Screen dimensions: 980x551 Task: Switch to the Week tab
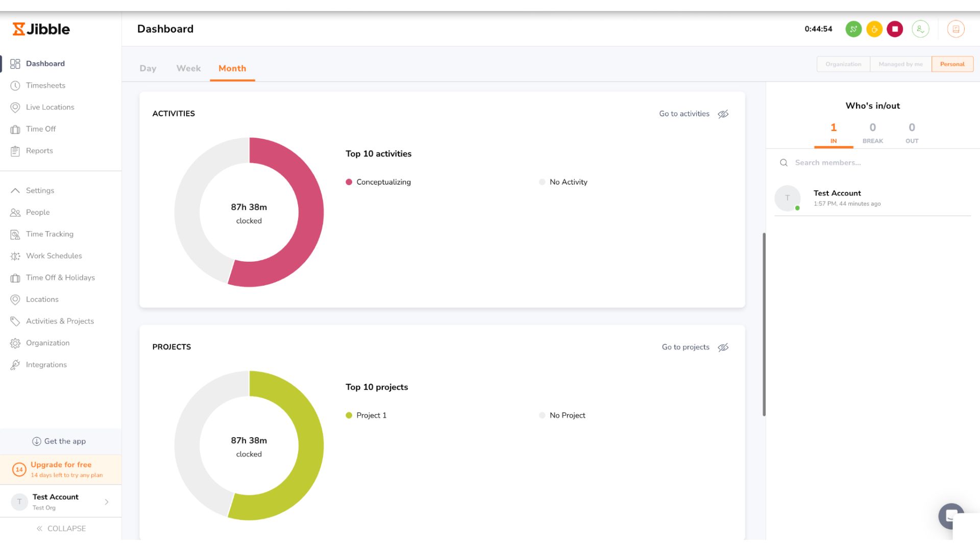pyautogui.click(x=188, y=68)
